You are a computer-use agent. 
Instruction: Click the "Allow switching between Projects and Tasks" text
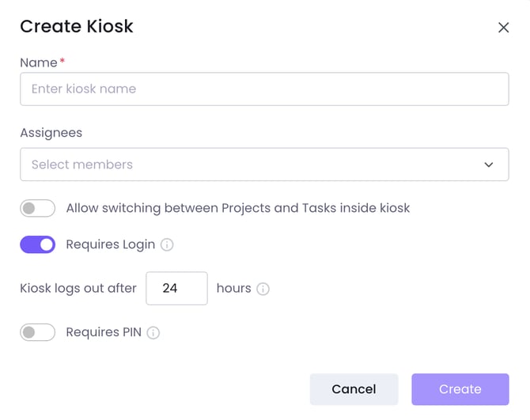[x=237, y=209]
